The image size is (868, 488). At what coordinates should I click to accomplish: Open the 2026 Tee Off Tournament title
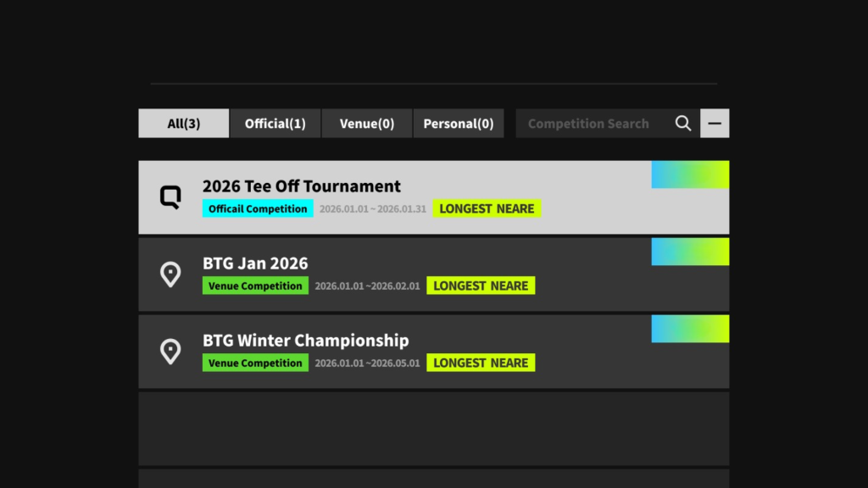pos(302,186)
